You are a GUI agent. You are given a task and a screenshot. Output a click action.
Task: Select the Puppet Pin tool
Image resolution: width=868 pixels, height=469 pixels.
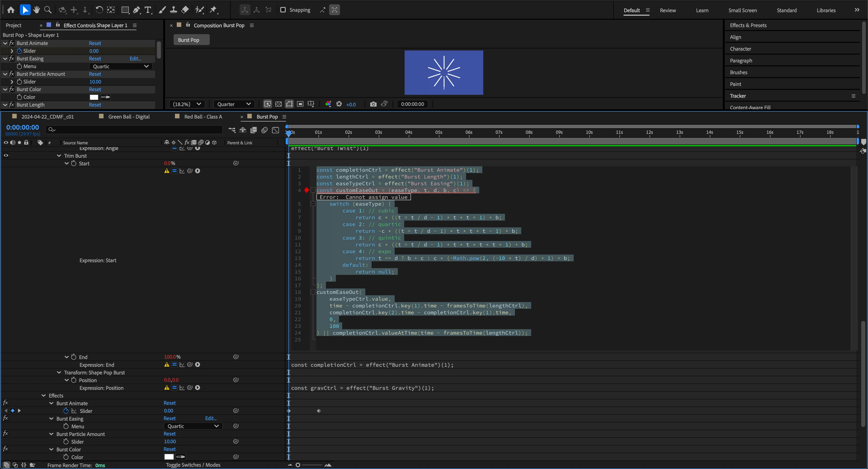click(213, 10)
